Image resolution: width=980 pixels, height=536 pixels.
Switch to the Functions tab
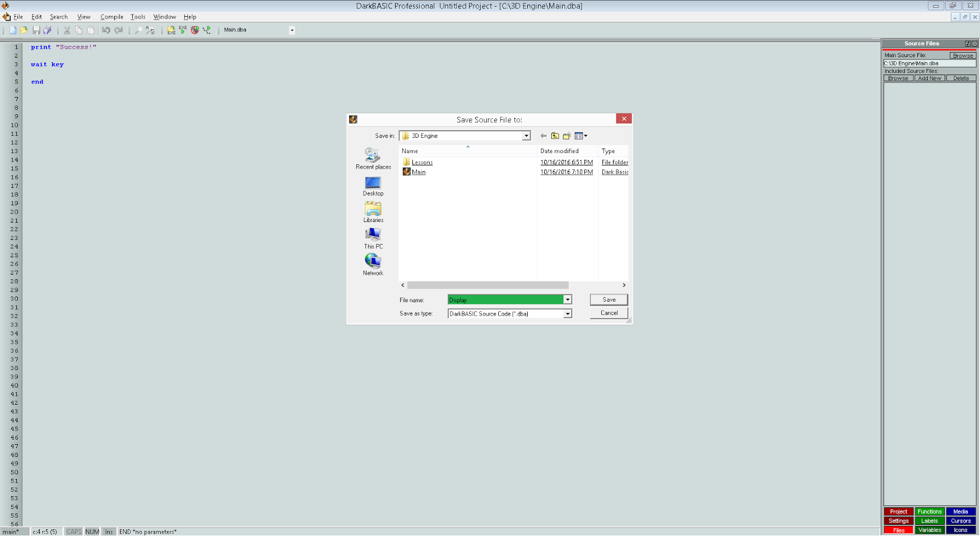(930, 512)
